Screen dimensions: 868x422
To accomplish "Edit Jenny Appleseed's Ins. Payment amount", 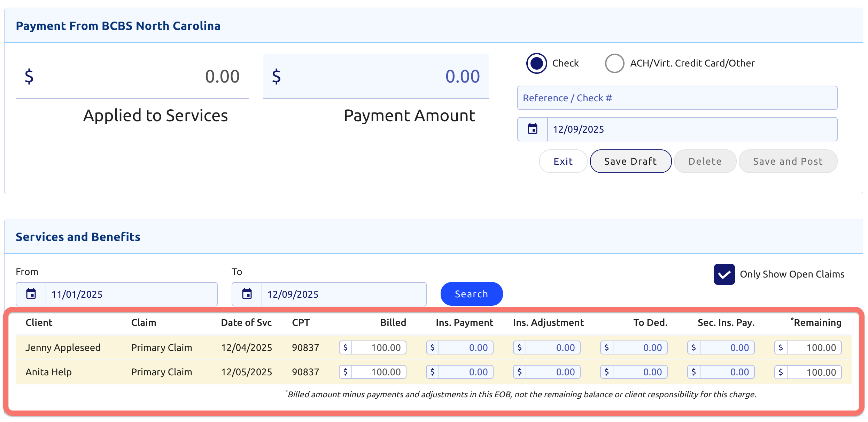I will (466, 347).
